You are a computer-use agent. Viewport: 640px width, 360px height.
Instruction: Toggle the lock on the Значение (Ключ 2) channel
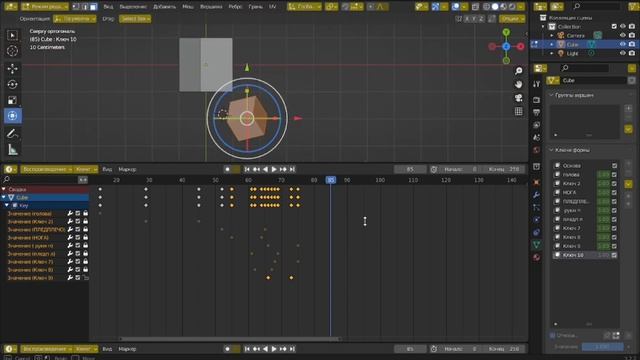(85, 221)
